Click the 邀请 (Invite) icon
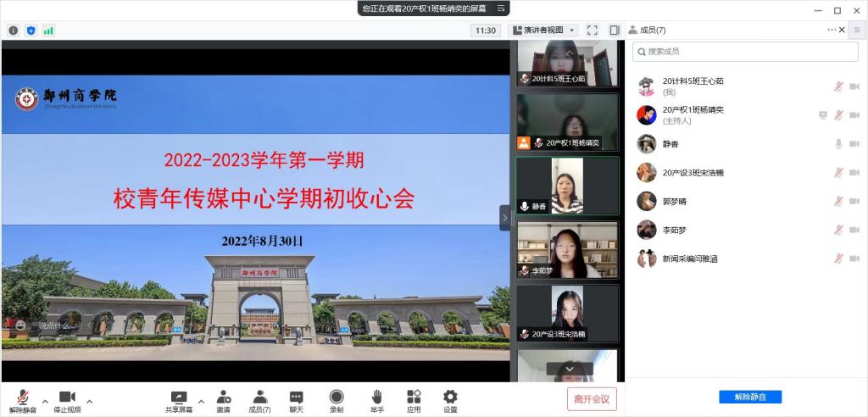This screenshot has height=417, width=868. (223, 398)
